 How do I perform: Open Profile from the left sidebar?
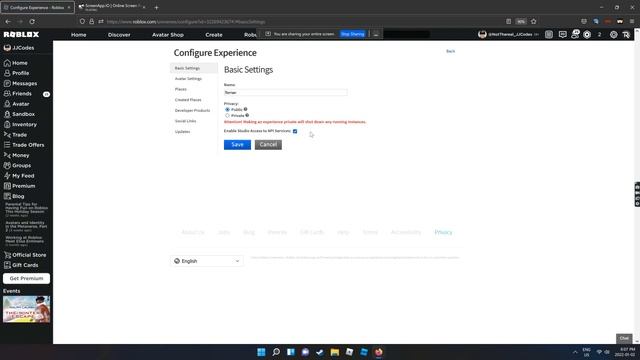(x=16, y=73)
